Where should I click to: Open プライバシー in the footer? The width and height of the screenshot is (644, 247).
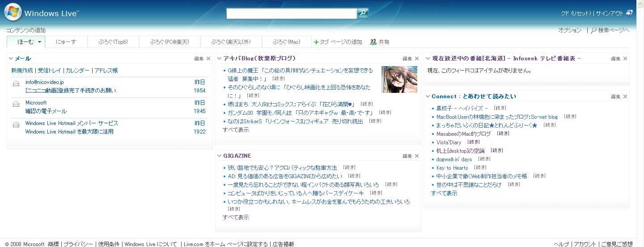(x=78, y=244)
